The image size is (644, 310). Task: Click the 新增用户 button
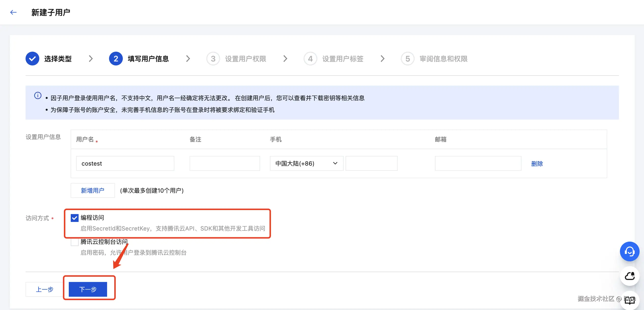(x=93, y=190)
